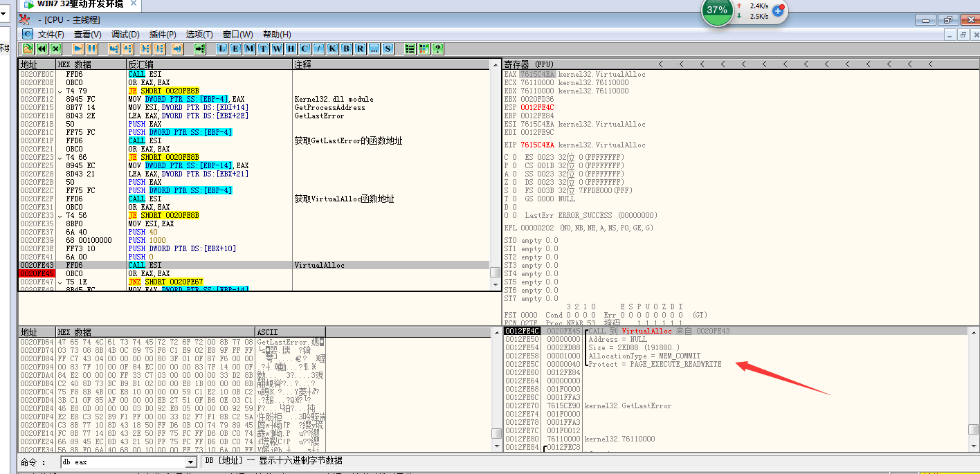
Task: Click the HEX 数据 header in disassembly pane
Action: [91, 64]
